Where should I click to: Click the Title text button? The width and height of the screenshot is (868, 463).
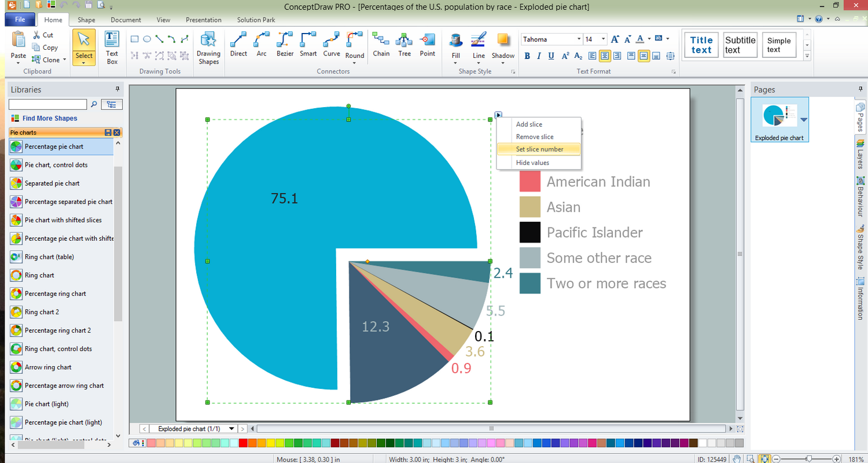point(701,45)
